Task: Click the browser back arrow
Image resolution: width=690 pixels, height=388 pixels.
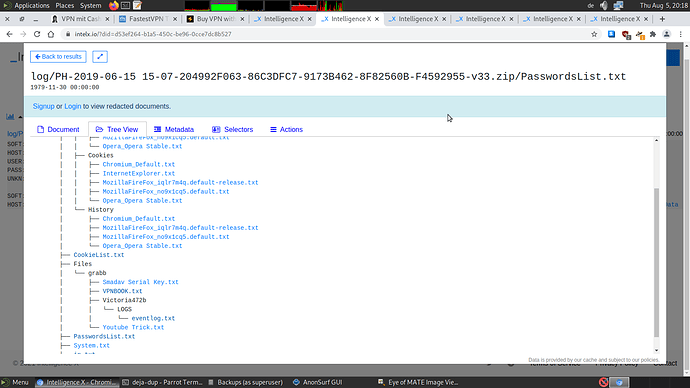Action: point(10,34)
